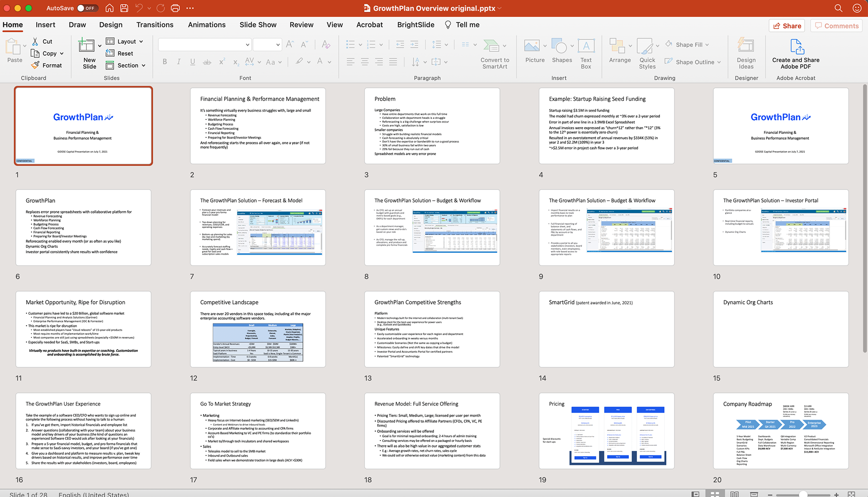The width and height of the screenshot is (868, 497).
Task: Open the Comments pane
Action: click(836, 26)
